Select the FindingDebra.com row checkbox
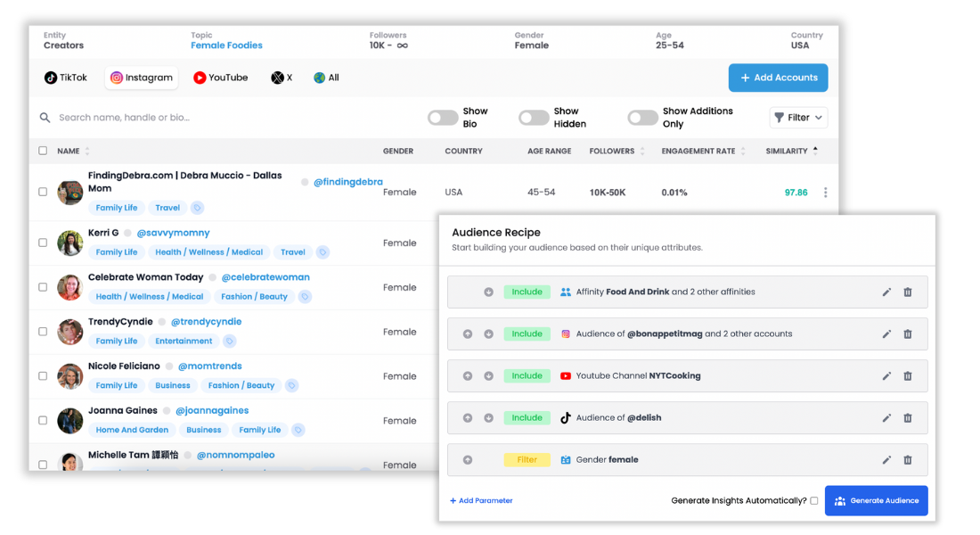 (43, 192)
